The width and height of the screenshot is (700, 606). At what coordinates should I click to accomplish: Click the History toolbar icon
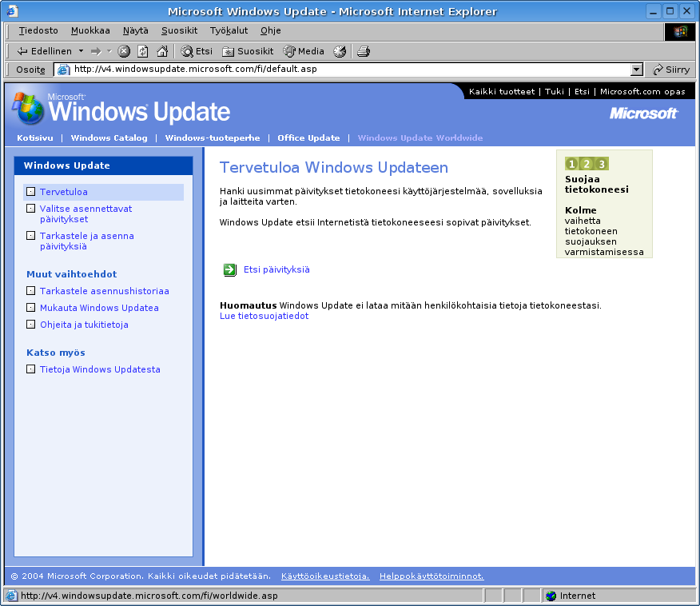click(340, 51)
